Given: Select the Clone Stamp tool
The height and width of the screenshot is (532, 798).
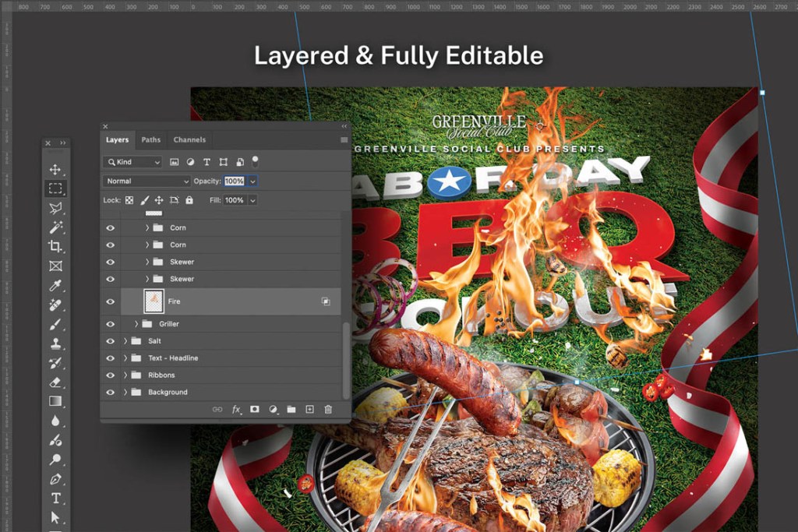Looking at the screenshot, I should click(x=55, y=344).
